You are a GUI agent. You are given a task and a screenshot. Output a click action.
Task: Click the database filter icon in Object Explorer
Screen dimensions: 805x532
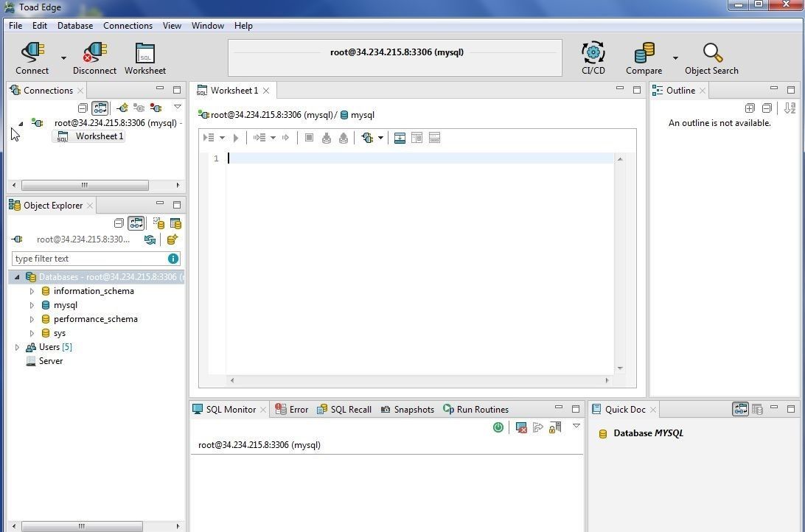(x=158, y=223)
